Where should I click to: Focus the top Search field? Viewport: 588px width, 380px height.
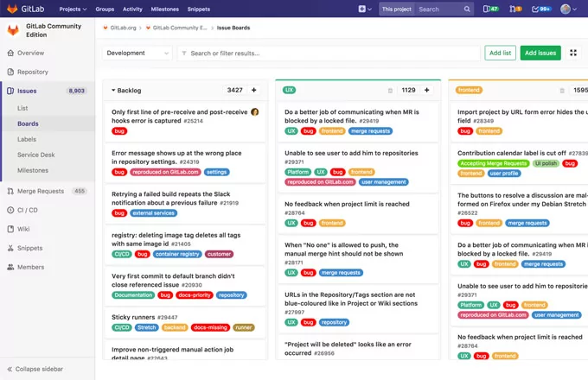[439, 9]
